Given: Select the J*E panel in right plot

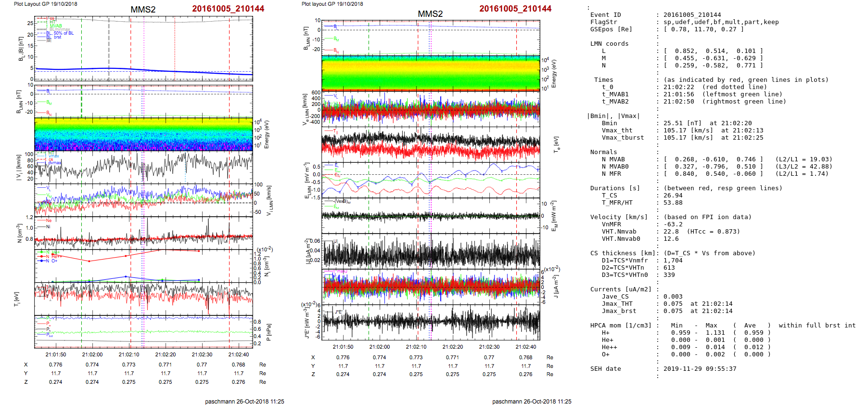Looking at the screenshot, I should (431, 321).
